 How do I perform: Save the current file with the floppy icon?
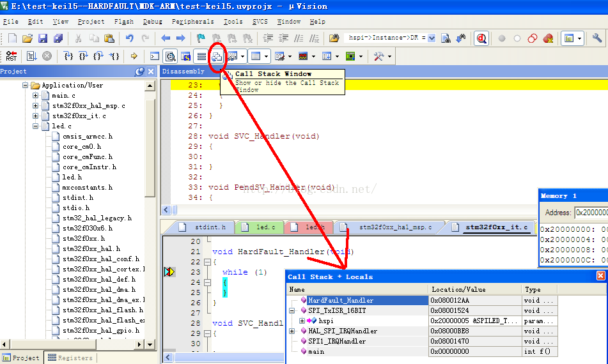point(43,38)
